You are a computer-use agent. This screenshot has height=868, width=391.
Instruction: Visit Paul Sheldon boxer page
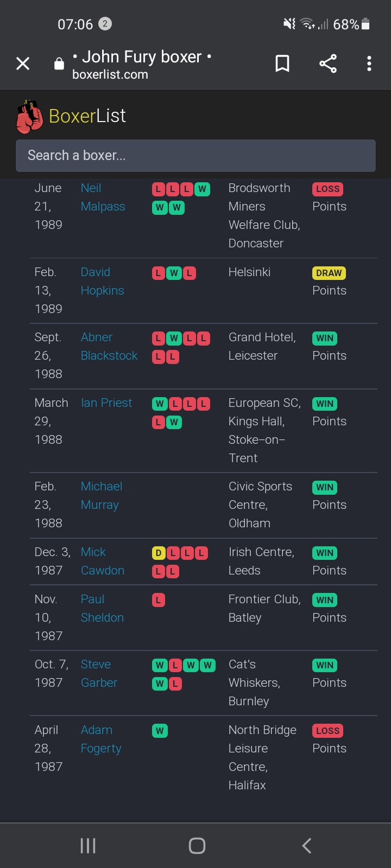click(102, 608)
